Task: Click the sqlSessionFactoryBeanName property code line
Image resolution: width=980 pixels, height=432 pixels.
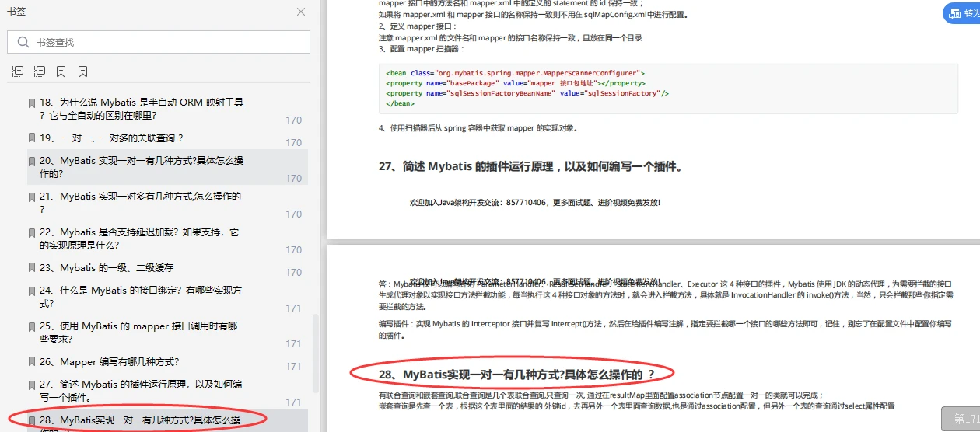Action: coord(527,93)
